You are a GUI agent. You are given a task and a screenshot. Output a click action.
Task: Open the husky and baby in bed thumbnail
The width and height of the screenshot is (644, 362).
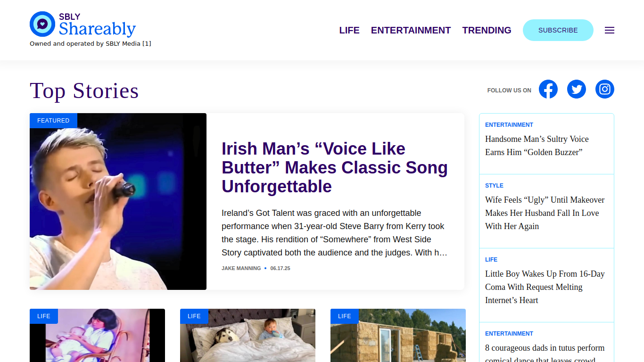(248, 335)
